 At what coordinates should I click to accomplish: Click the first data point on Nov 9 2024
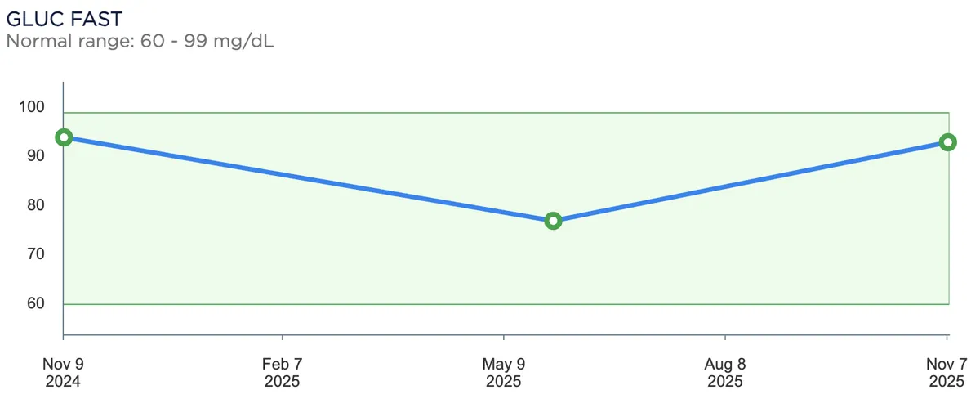(x=64, y=137)
